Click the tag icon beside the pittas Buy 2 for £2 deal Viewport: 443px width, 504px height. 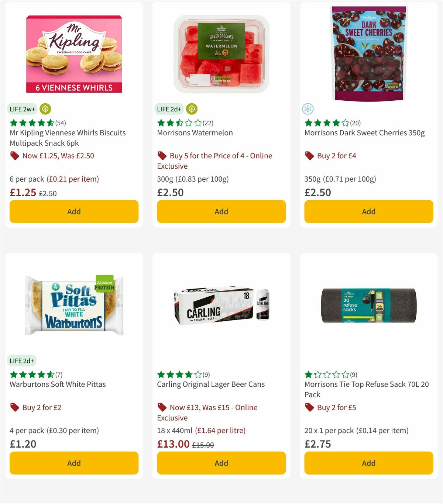(x=14, y=407)
